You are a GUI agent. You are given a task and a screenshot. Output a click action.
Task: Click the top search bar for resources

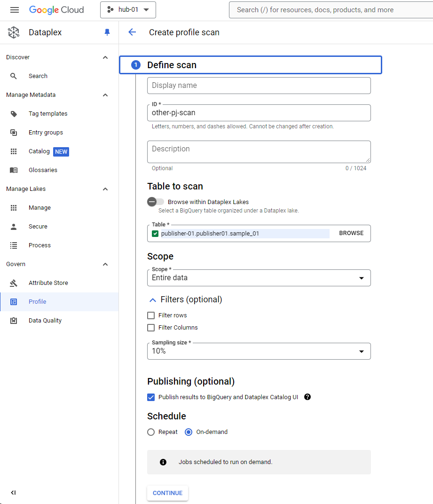331,10
